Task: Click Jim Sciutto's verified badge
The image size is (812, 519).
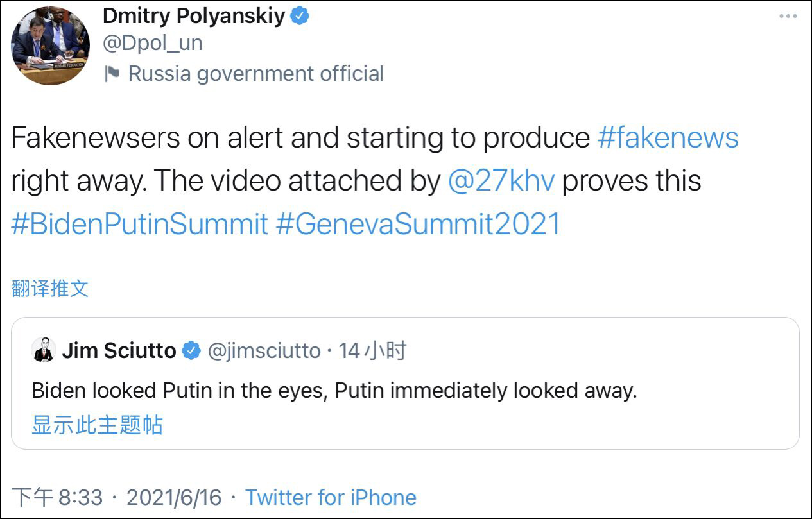Action: [191, 351]
